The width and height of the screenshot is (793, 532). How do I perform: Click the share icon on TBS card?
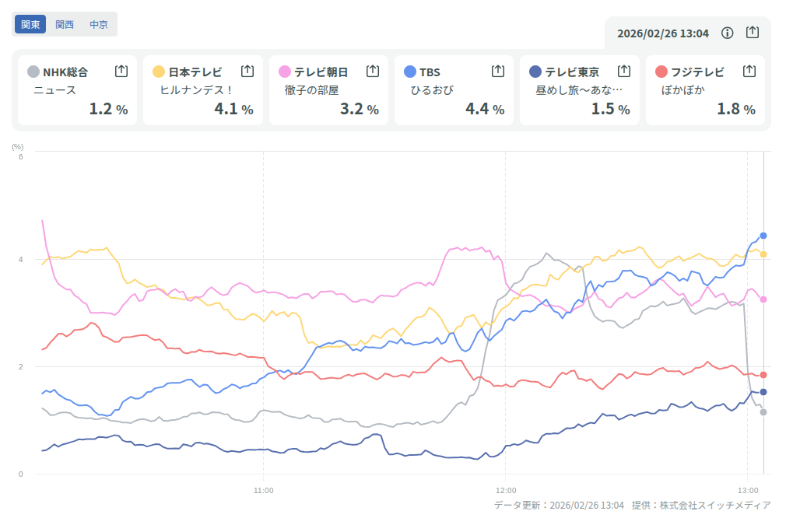(498, 71)
